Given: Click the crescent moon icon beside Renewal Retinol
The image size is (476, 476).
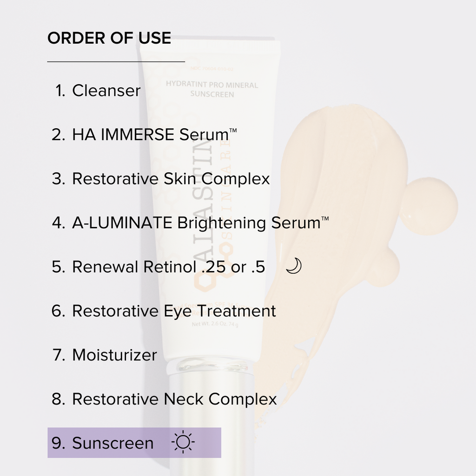Looking at the screenshot, I should 294,266.
